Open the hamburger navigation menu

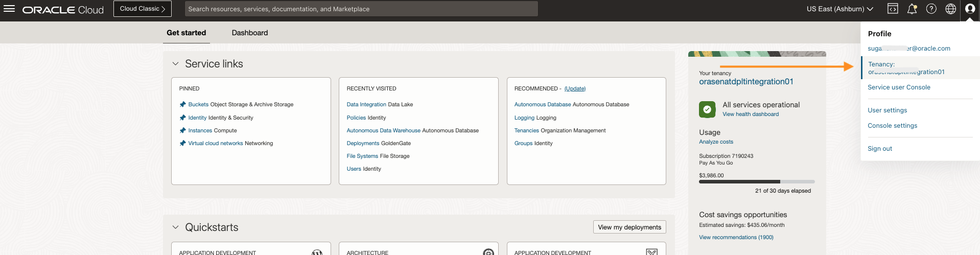9,9
